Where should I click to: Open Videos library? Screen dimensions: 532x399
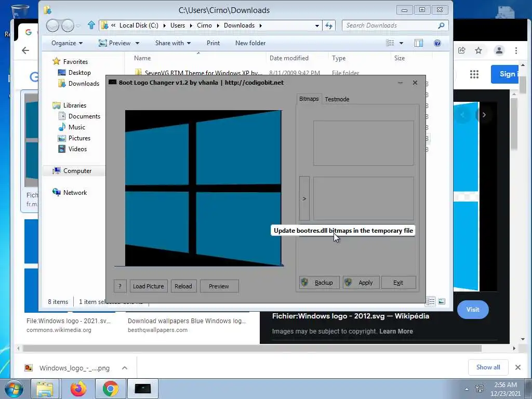(77, 149)
